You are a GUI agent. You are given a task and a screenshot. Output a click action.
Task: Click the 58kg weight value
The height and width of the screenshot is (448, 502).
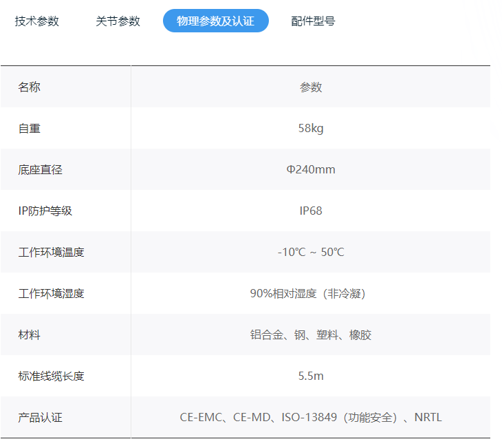[311, 129]
